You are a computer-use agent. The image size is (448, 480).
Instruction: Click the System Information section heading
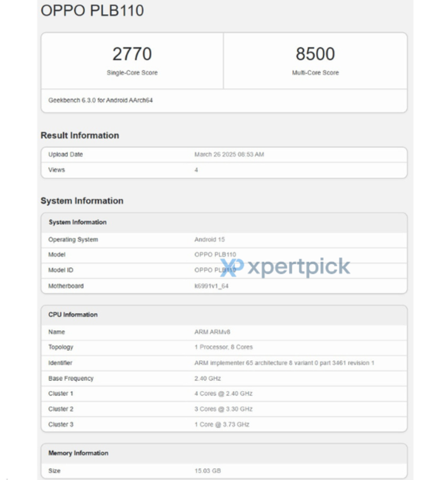[x=82, y=201]
